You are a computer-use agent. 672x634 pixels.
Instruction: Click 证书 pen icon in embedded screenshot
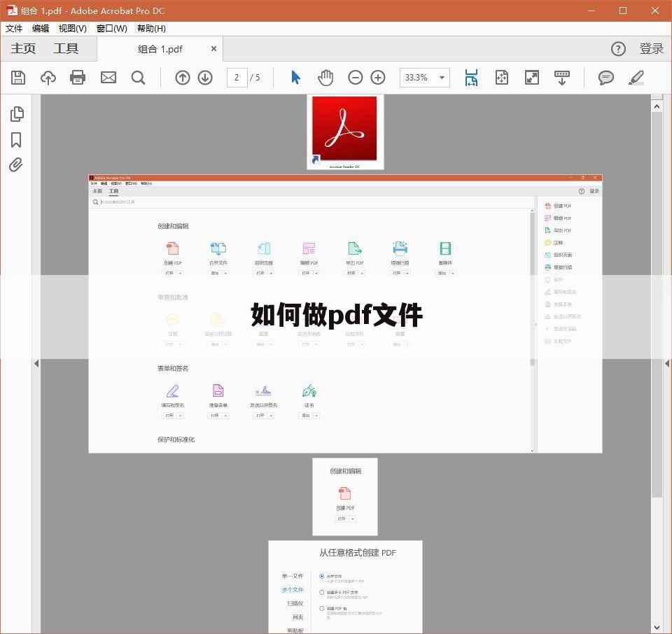[x=309, y=390]
